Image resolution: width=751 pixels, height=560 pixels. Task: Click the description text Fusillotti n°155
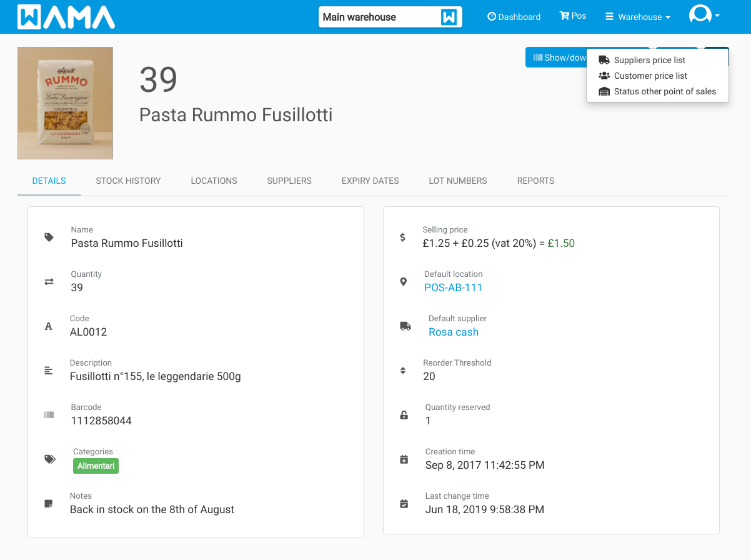coord(156,376)
